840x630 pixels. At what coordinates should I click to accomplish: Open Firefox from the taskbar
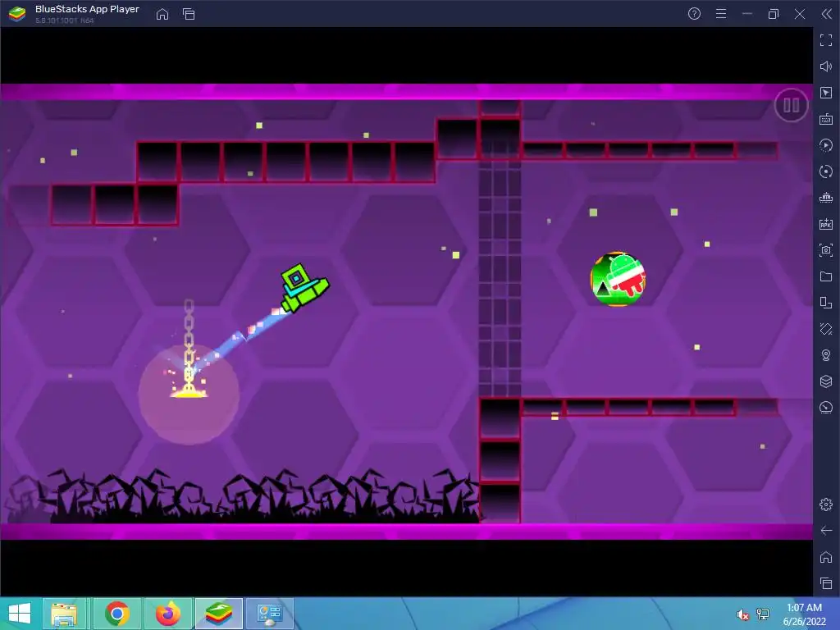(167, 614)
